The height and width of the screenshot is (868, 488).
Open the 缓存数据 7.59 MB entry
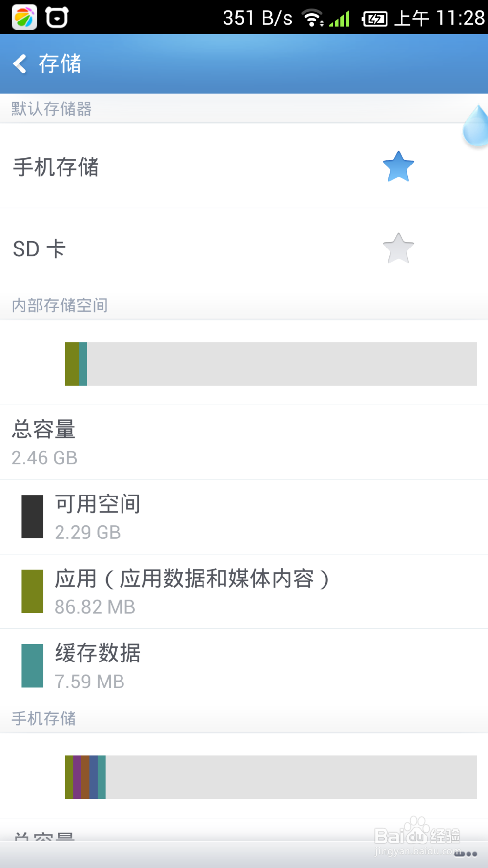(244, 666)
